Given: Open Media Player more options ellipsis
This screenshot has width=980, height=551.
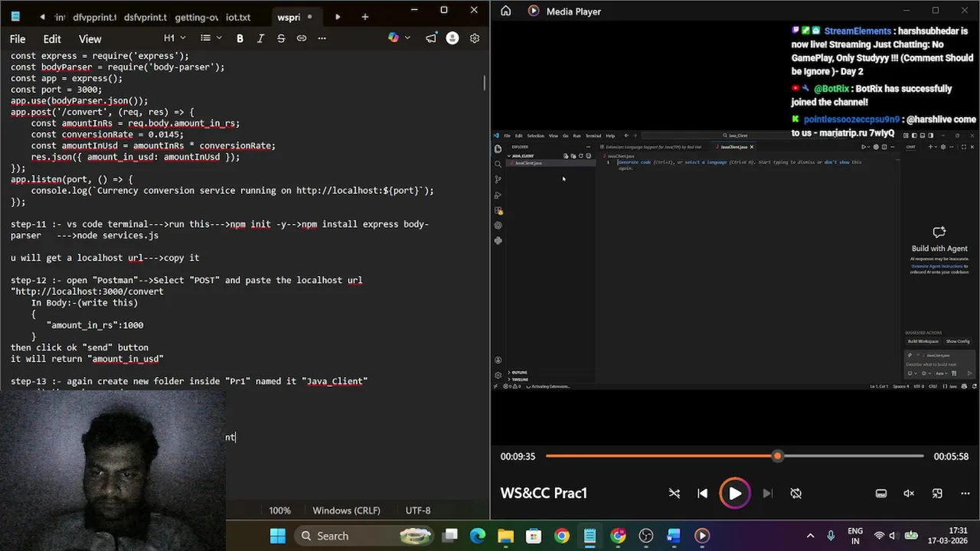Looking at the screenshot, I should pyautogui.click(x=964, y=494).
